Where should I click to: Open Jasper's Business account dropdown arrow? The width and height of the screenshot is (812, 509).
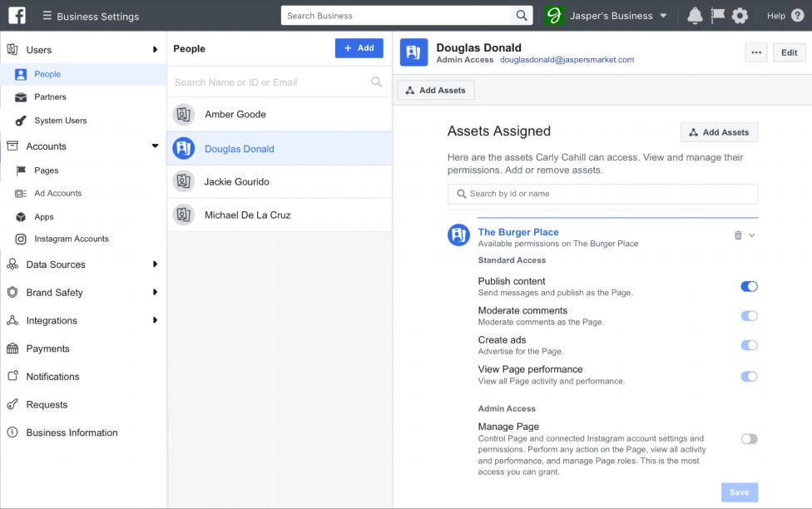(663, 16)
